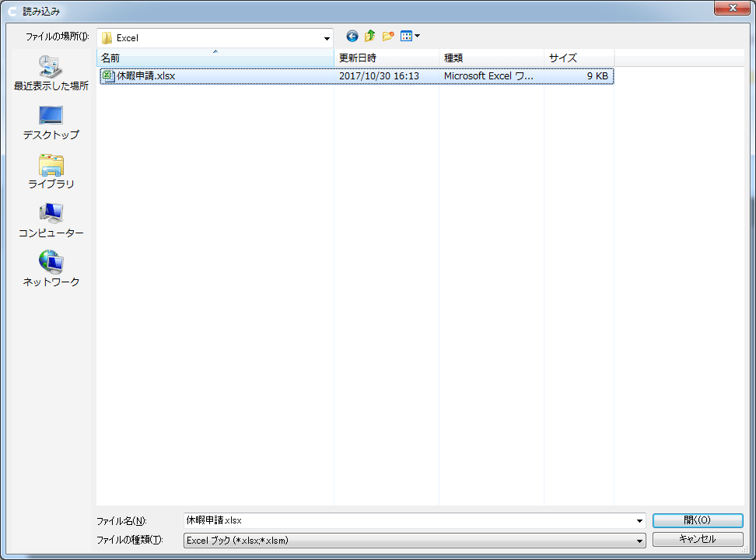Open Computer in sidebar
The image size is (756, 560).
click(x=51, y=221)
